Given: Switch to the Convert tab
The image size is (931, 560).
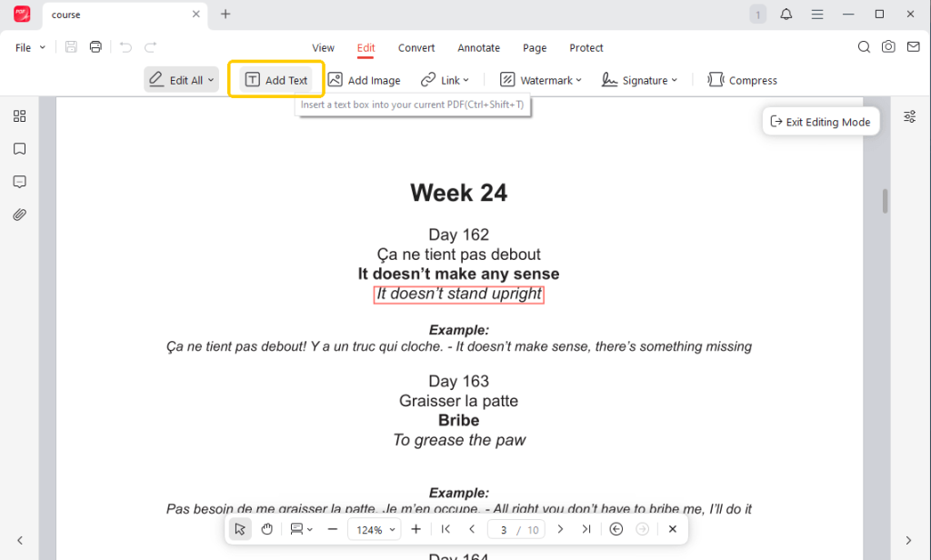Looking at the screenshot, I should 416,47.
